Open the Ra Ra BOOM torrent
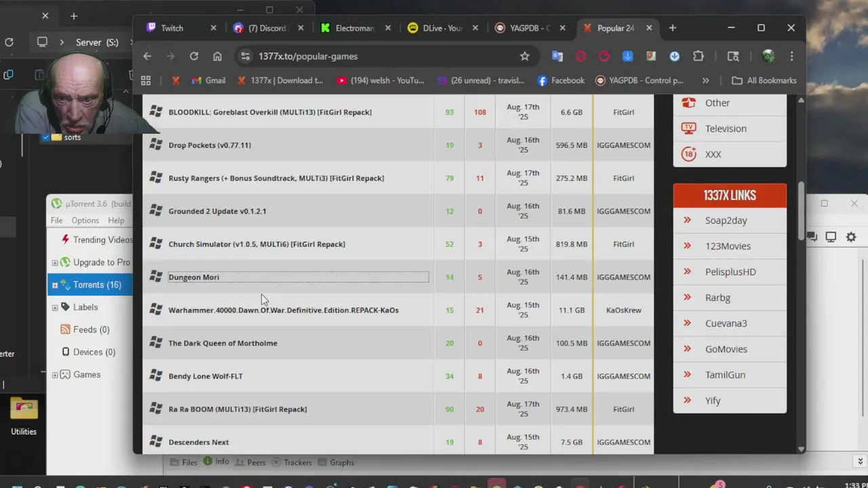The width and height of the screenshot is (868, 488). [237, 409]
